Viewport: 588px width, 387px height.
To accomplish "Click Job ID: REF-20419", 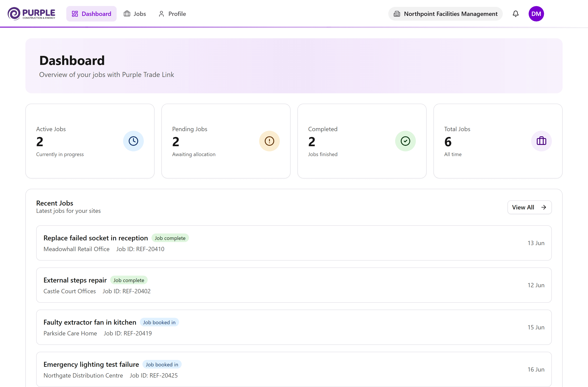I will tap(128, 333).
